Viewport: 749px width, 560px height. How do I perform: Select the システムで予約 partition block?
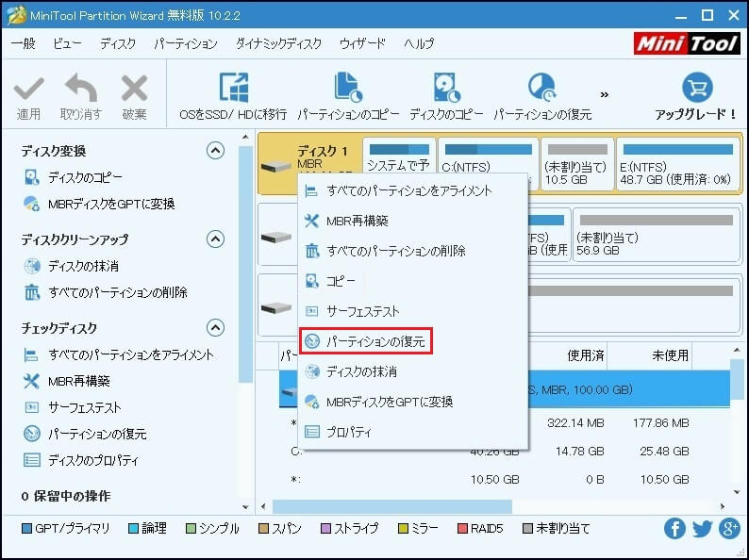399,157
